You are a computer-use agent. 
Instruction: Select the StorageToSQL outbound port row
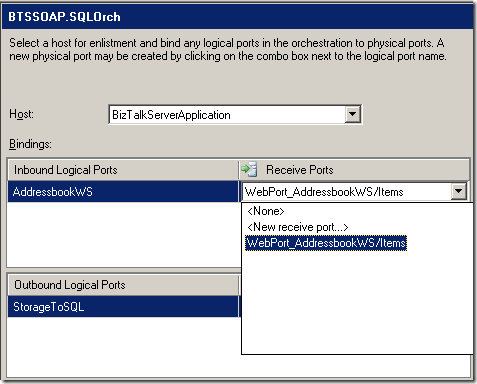point(123,307)
